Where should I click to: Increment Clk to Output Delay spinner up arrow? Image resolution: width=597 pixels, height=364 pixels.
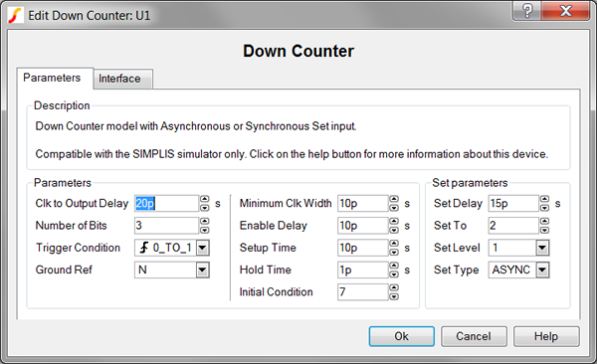pyautogui.click(x=205, y=199)
